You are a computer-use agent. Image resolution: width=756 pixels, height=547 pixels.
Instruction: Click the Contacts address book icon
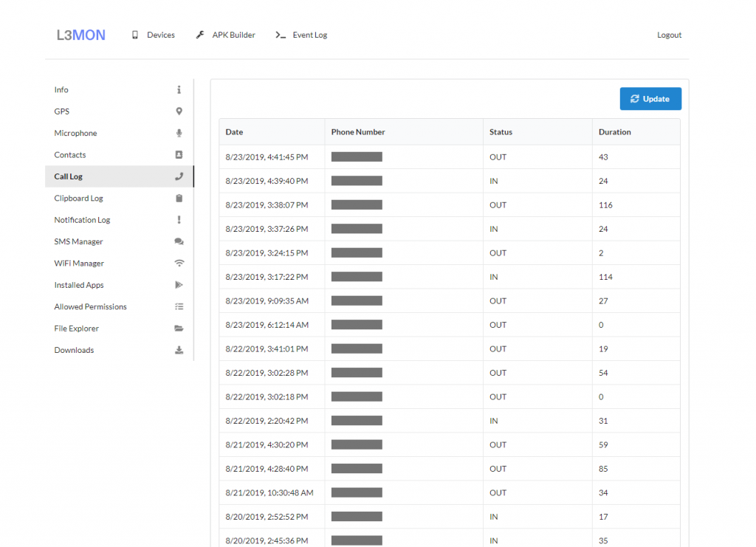[179, 155]
